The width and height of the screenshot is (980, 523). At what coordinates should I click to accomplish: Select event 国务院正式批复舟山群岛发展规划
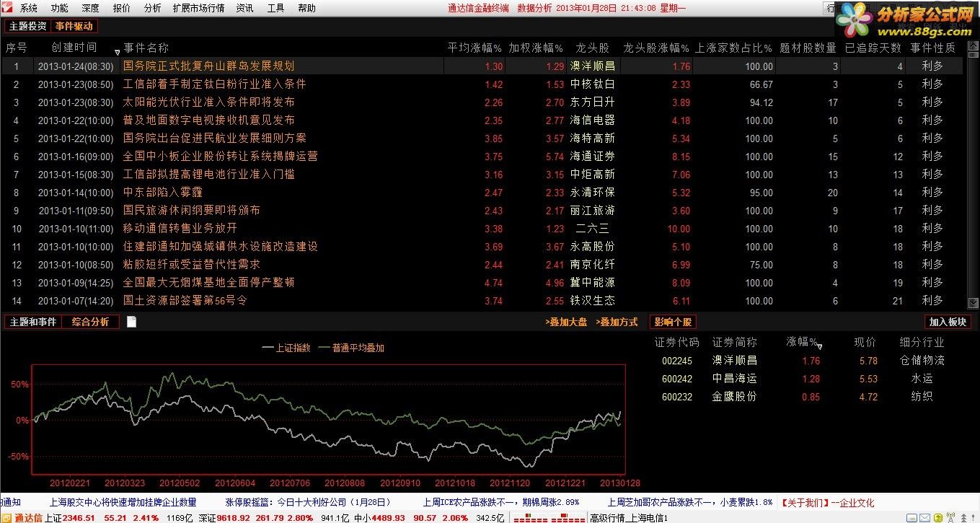click(208, 66)
